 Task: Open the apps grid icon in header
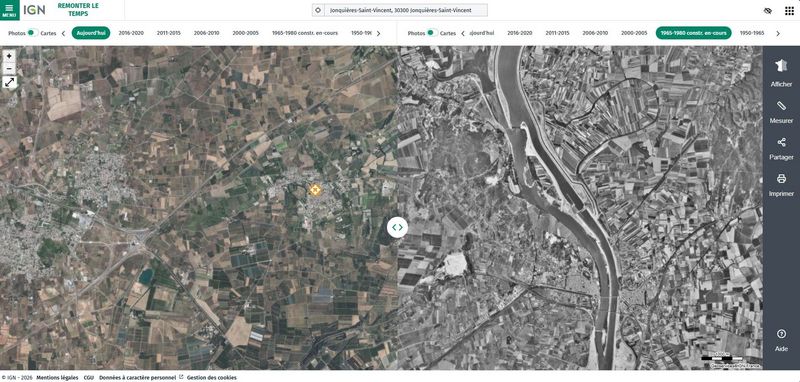tap(789, 11)
